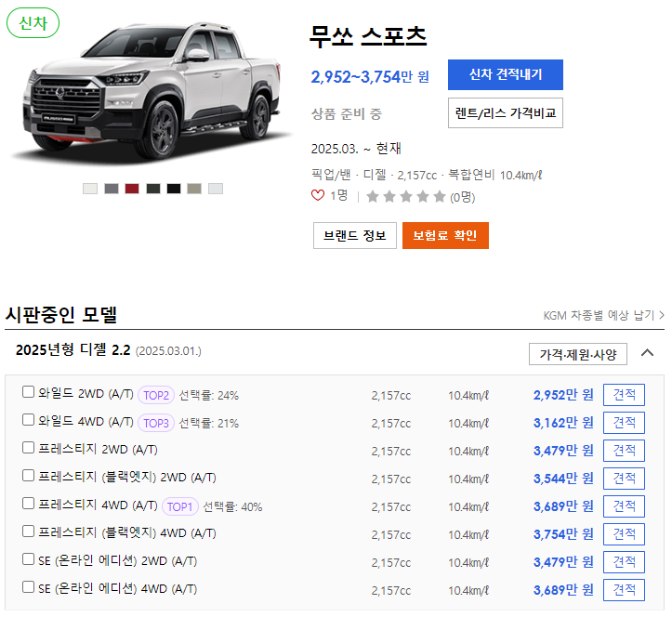
Task: Check SE (온라인 에디션) 2WD checkbox
Action: tap(28, 559)
